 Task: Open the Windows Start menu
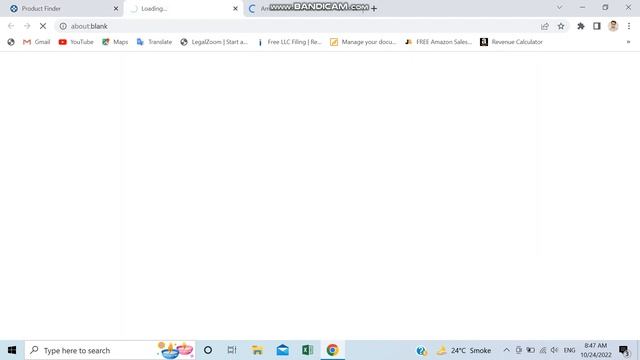pos(12,350)
